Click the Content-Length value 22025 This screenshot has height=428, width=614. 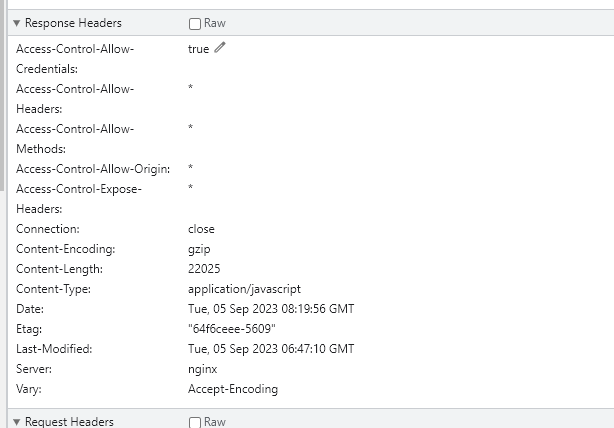click(x=204, y=269)
